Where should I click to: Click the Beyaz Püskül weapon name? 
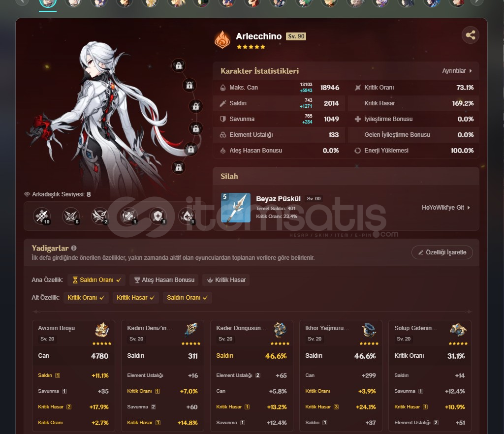click(x=278, y=199)
